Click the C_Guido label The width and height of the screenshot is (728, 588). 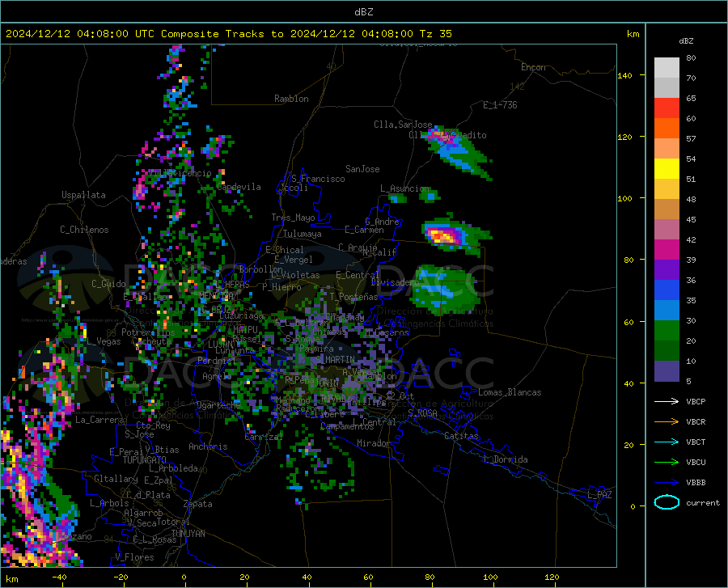[108, 284]
